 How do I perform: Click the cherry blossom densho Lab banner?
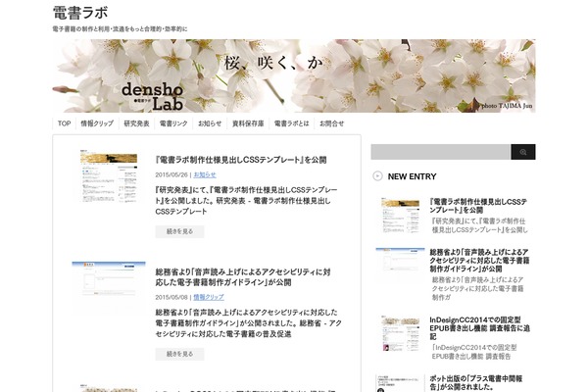coord(294,75)
